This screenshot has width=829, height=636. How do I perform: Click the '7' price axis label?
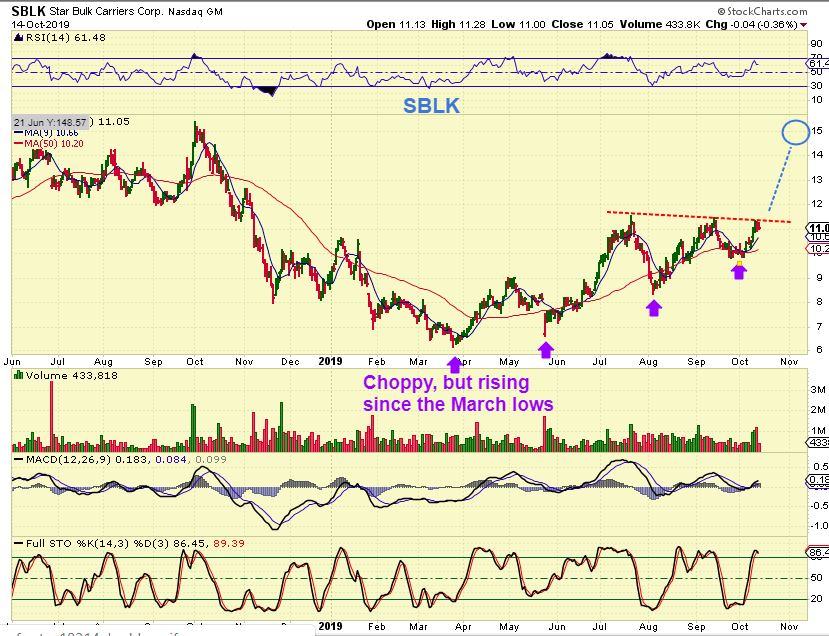819,327
